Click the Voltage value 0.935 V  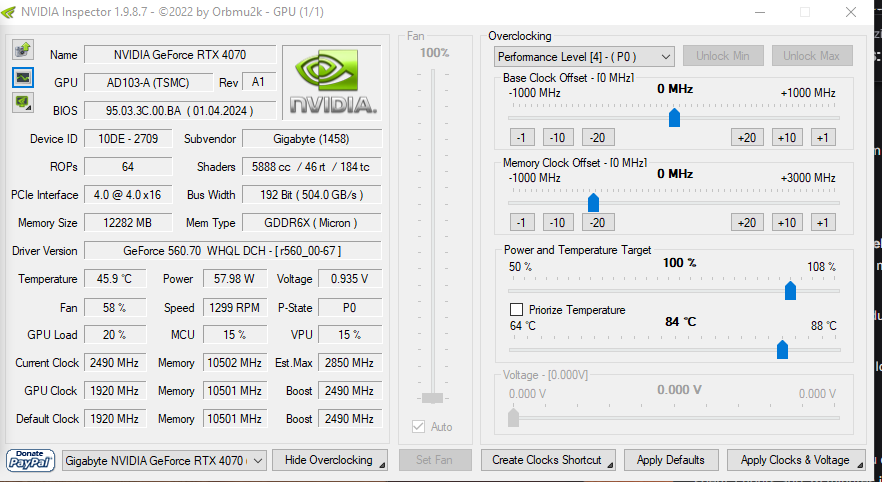(350, 279)
